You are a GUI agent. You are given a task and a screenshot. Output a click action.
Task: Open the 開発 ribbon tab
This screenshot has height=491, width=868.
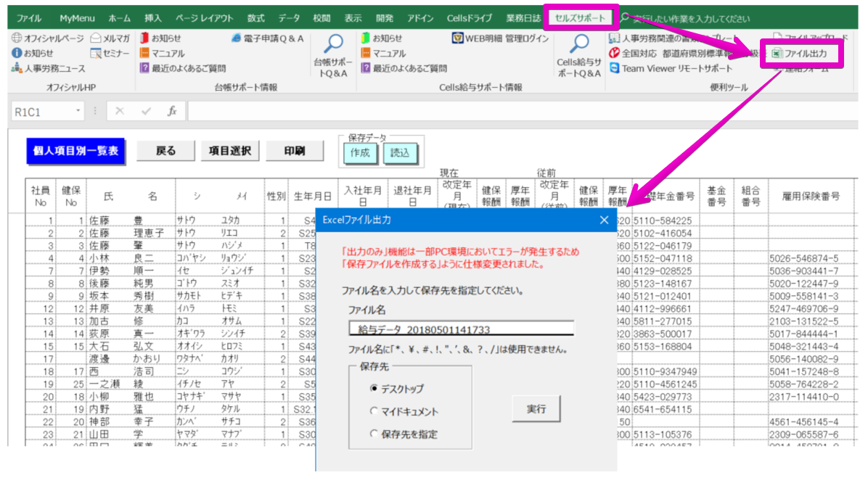pos(385,18)
